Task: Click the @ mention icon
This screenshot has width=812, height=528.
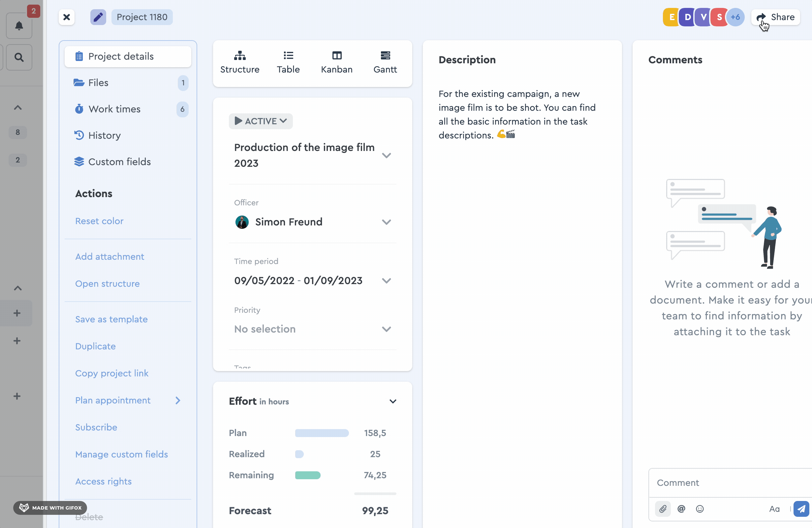Action: 681,509
